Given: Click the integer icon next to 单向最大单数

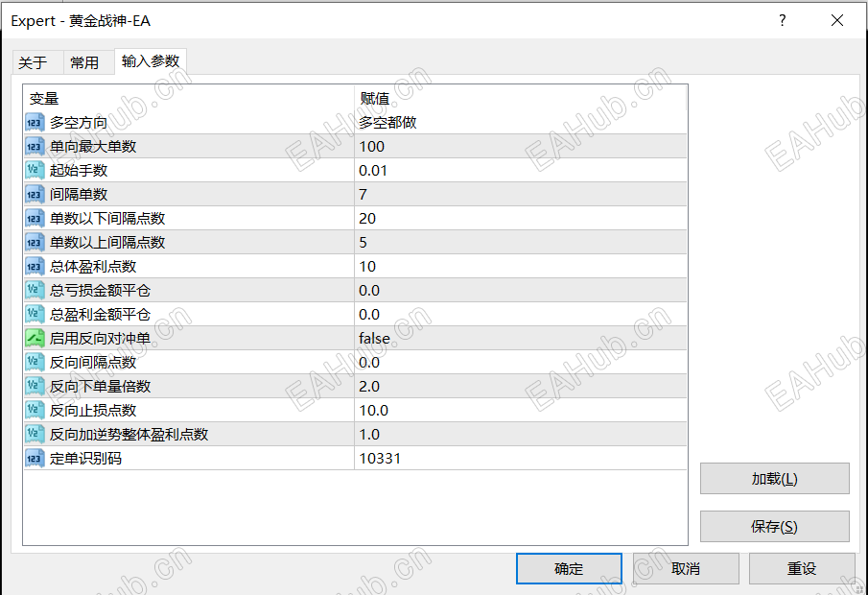Looking at the screenshot, I should [35, 146].
